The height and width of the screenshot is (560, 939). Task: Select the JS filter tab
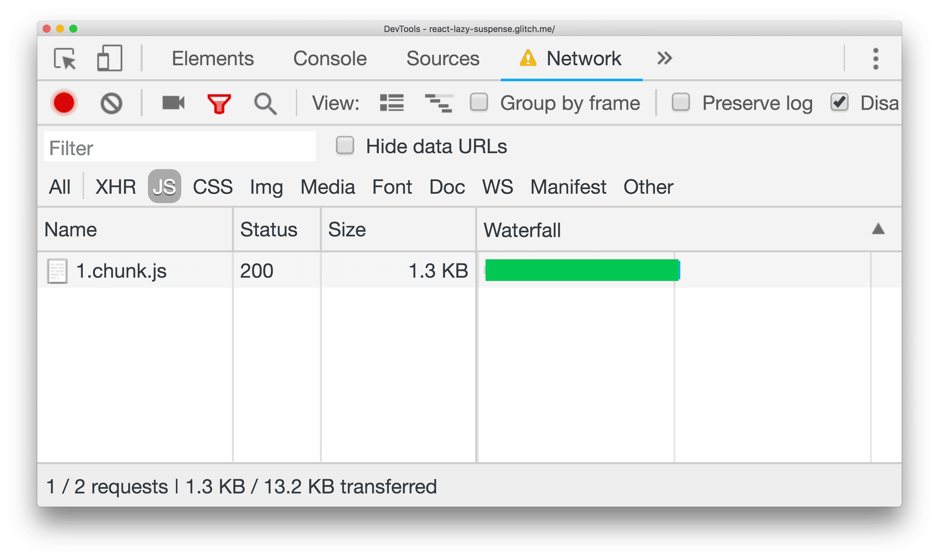164,187
